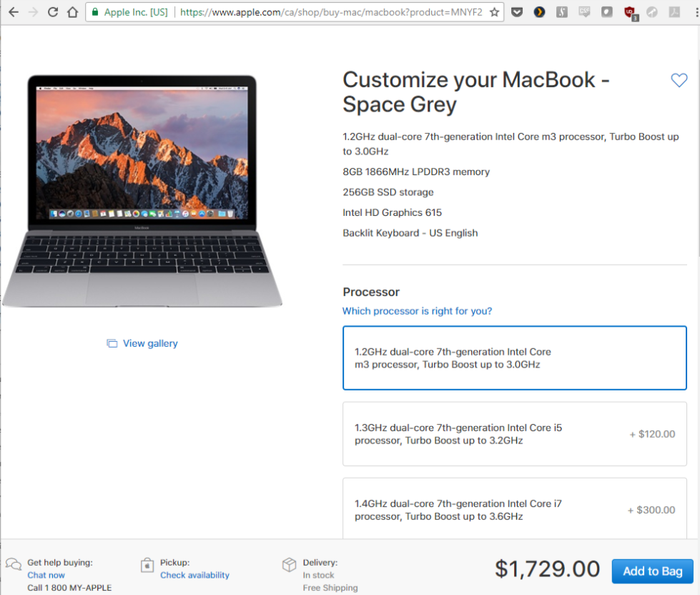
Task: Click the address bar URL field
Action: (x=330, y=12)
